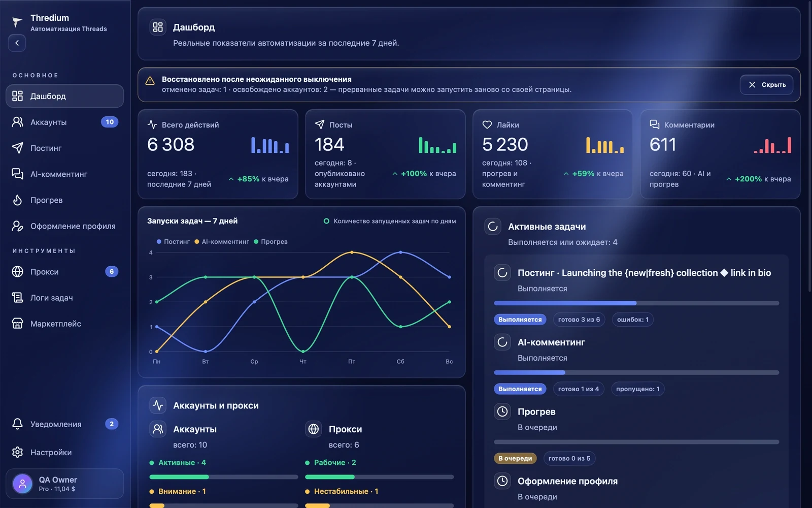Click the Прокси globe icon in sidebar
The height and width of the screenshot is (508, 812).
point(17,272)
